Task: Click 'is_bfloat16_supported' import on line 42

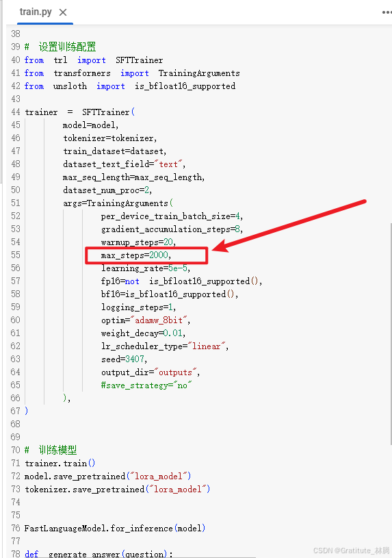Action: 185,86
